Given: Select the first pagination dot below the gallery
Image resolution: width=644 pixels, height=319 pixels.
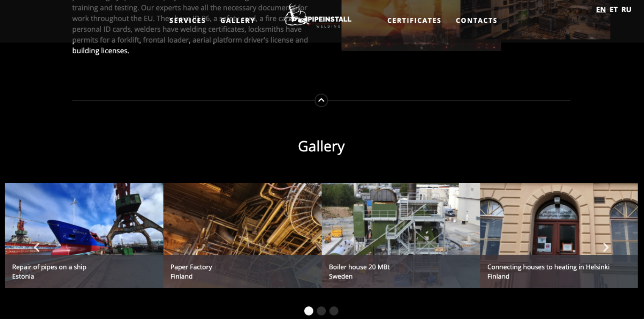Looking at the screenshot, I should (x=309, y=311).
